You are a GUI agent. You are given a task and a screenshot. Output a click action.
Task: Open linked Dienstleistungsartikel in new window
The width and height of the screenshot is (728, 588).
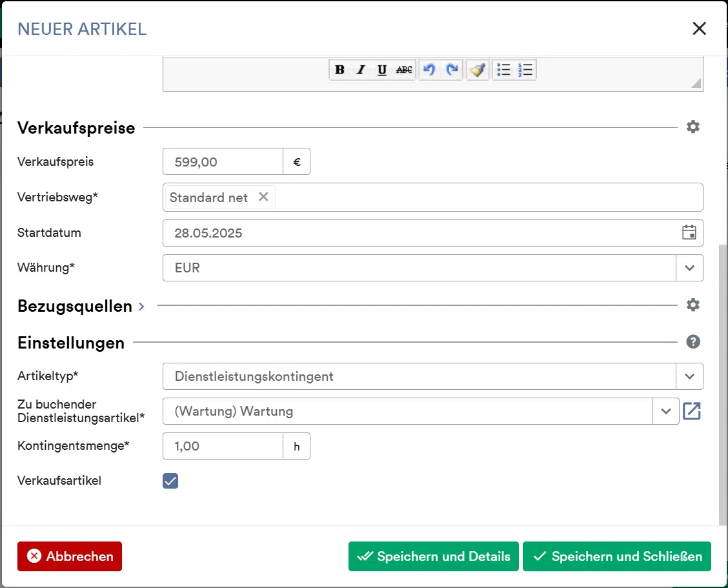(691, 411)
